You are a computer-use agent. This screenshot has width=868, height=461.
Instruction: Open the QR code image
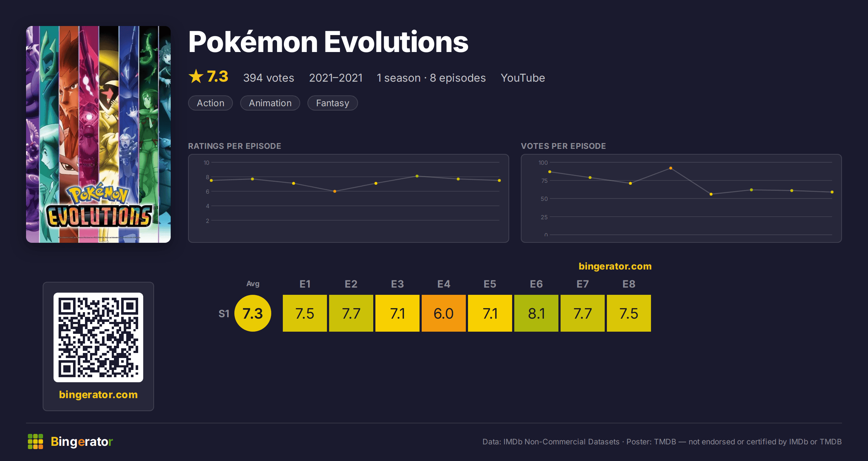point(98,337)
